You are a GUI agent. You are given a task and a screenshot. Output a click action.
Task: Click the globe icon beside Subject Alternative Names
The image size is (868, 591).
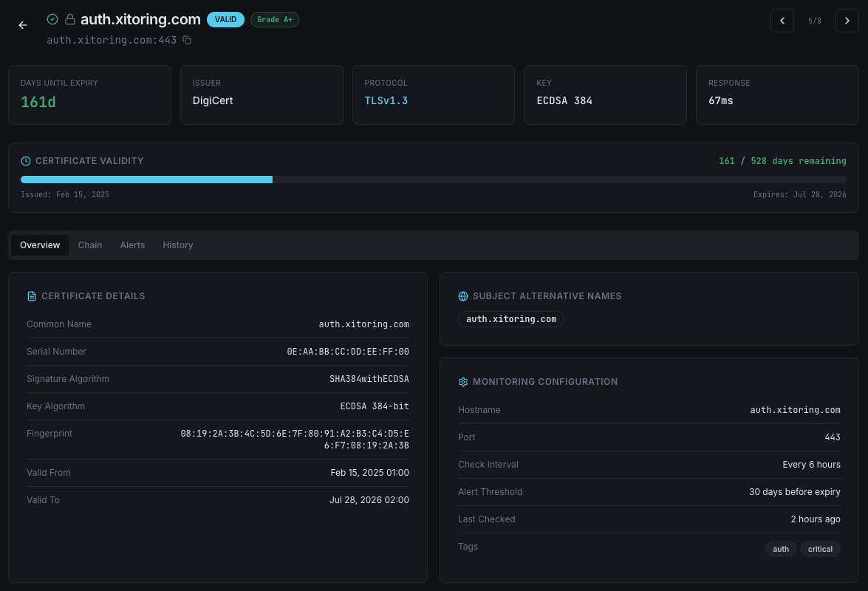463,295
